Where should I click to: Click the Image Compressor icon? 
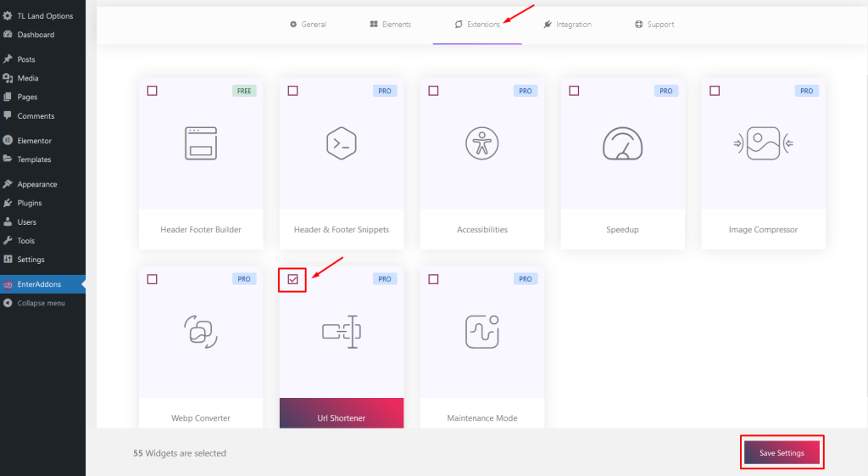[x=764, y=143]
